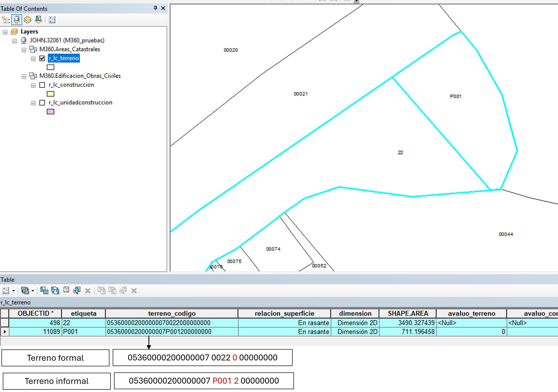Viewport: 558px width, 392px height.
Task: Open the TOC Options icon
Action: [52, 20]
